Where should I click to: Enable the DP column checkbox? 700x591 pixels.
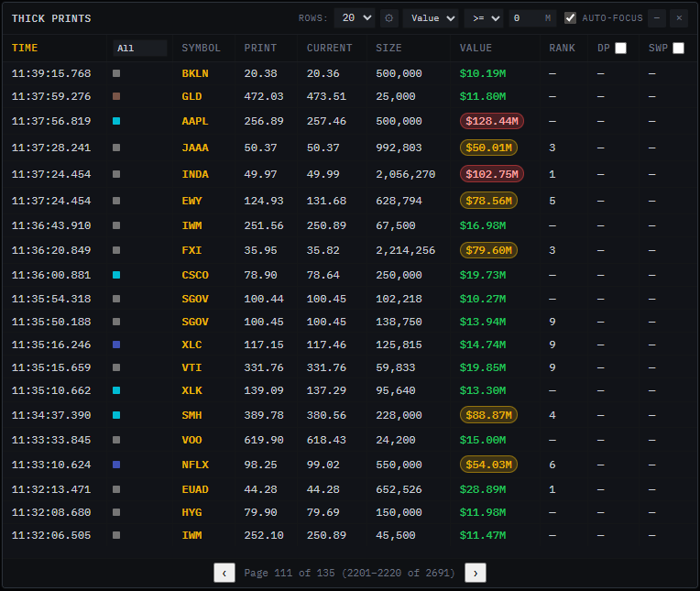coord(620,49)
